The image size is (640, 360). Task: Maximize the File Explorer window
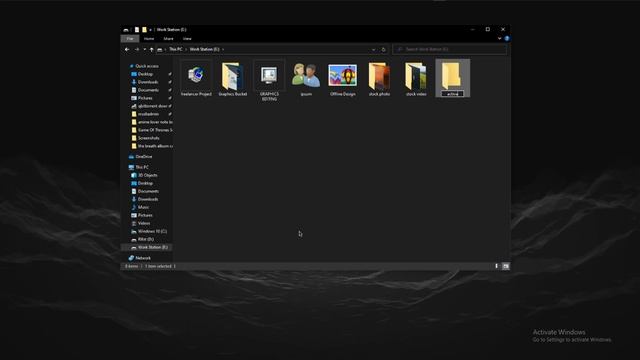[x=487, y=29]
